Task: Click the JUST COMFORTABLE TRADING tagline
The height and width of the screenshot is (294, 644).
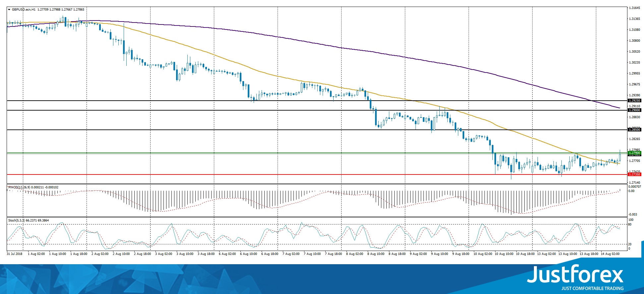Action: pyautogui.click(x=592, y=288)
